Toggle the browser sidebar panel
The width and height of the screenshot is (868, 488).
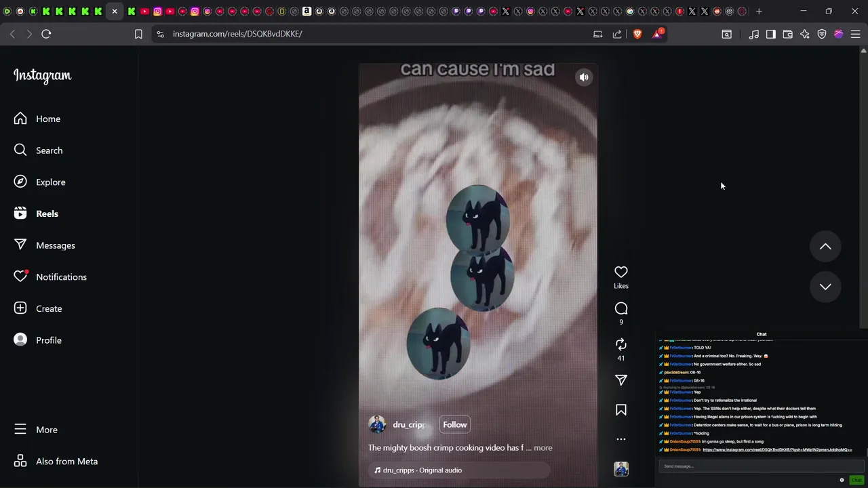point(771,34)
